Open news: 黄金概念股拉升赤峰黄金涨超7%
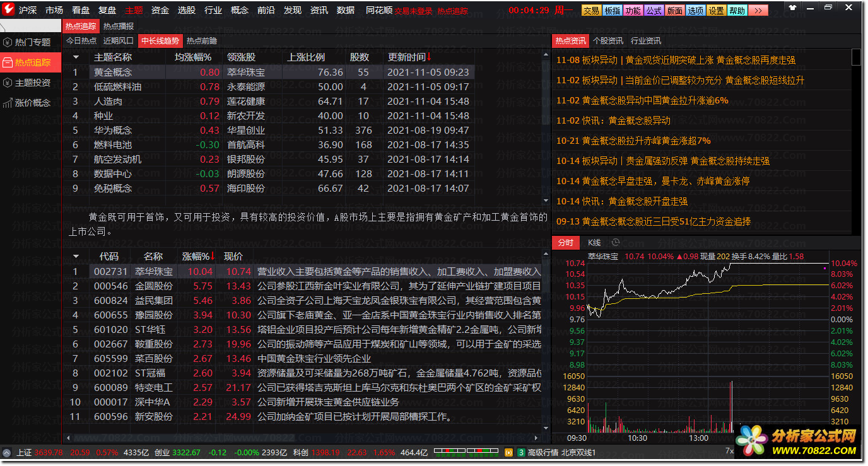The image size is (868, 466). point(633,141)
